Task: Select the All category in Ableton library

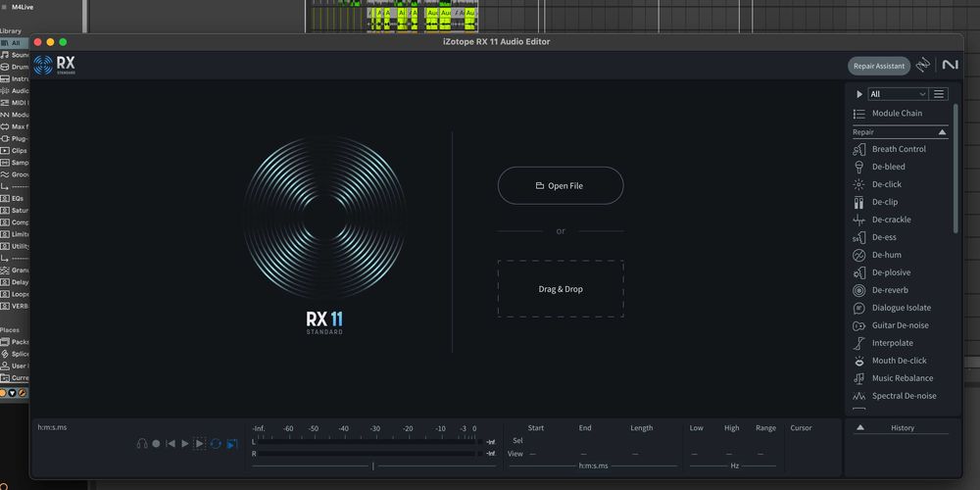Action: pos(15,43)
